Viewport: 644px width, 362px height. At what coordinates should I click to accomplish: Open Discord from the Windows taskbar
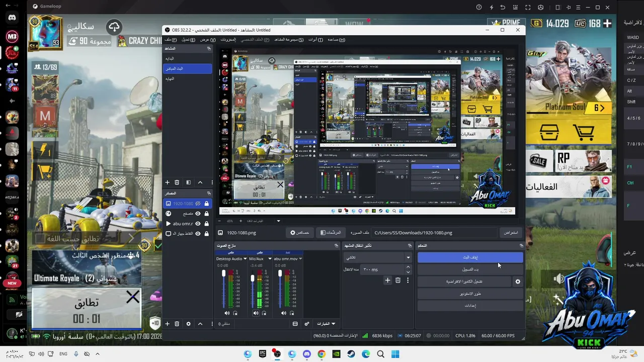click(x=307, y=354)
